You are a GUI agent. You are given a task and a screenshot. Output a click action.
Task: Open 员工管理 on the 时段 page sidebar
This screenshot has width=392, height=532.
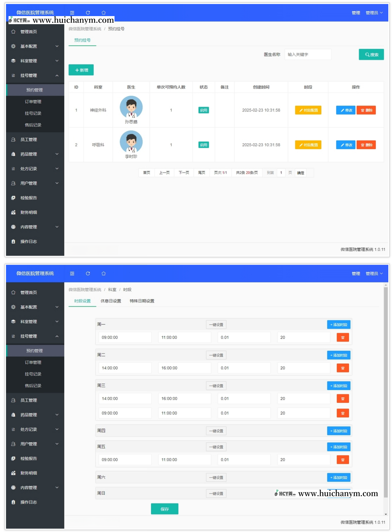point(35,400)
